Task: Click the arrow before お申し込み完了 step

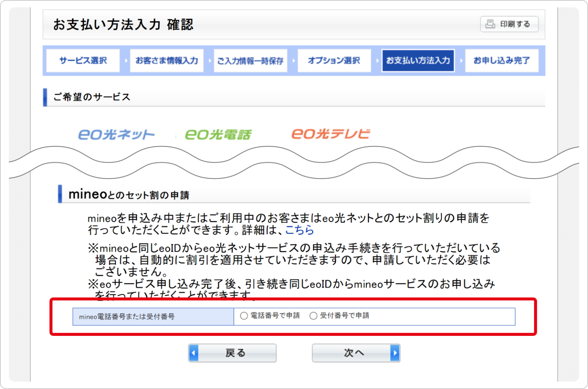Action: coord(461,60)
